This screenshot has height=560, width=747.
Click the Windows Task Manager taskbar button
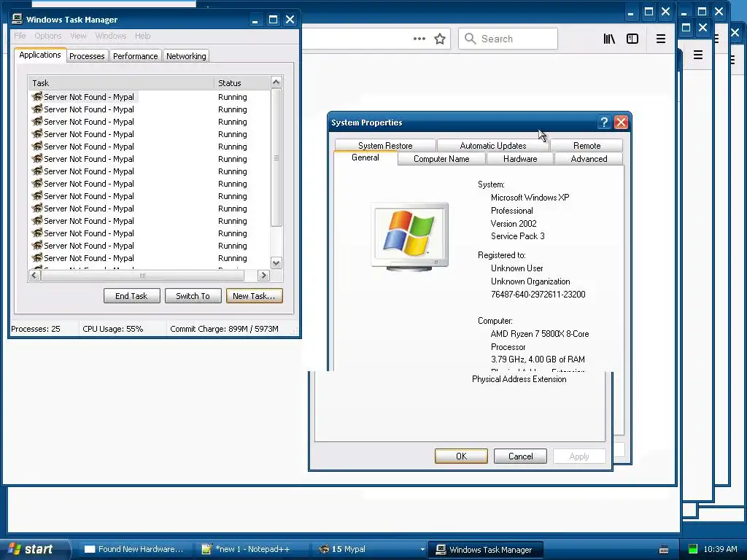pyautogui.click(x=485, y=550)
